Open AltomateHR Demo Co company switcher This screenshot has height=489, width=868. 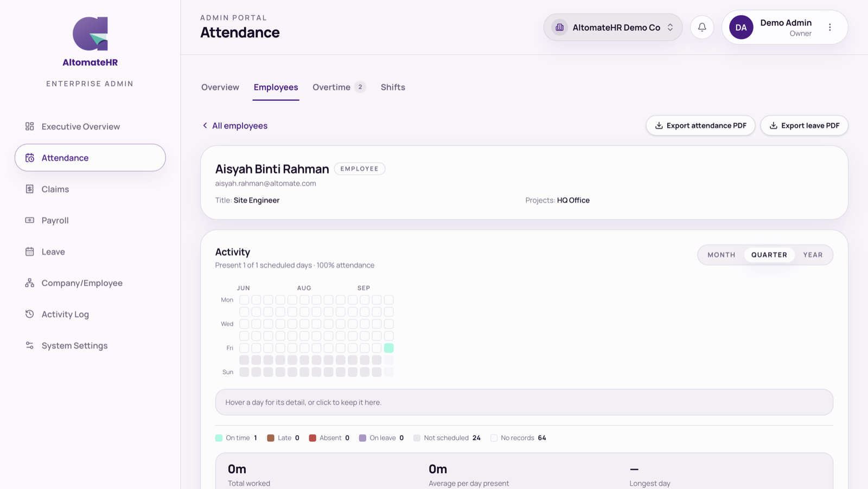click(613, 27)
